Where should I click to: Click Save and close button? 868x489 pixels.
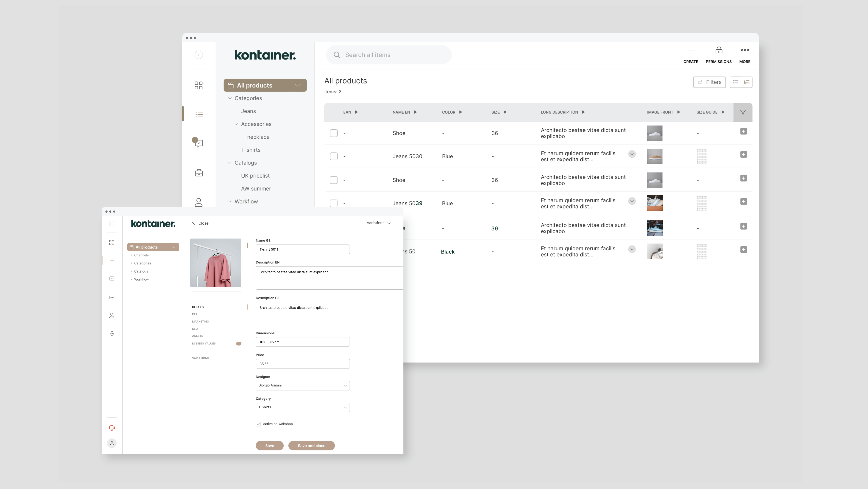(x=311, y=446)
